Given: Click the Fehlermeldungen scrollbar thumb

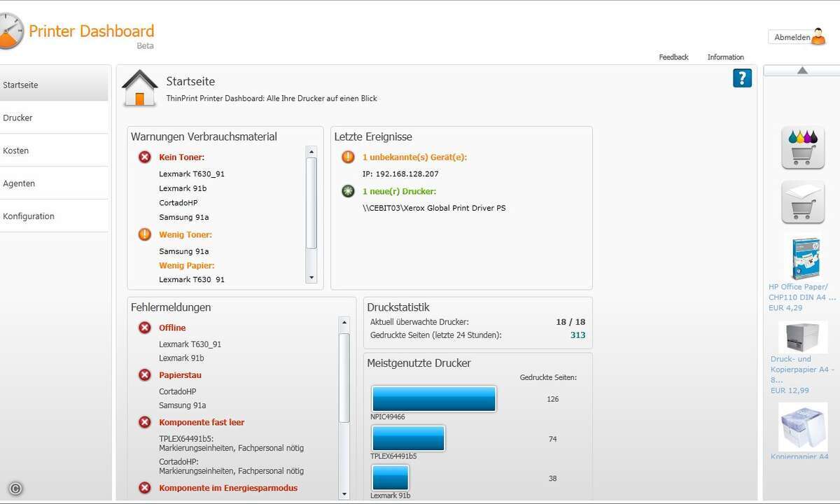Looking at the screenshot, I should point(344,378).
